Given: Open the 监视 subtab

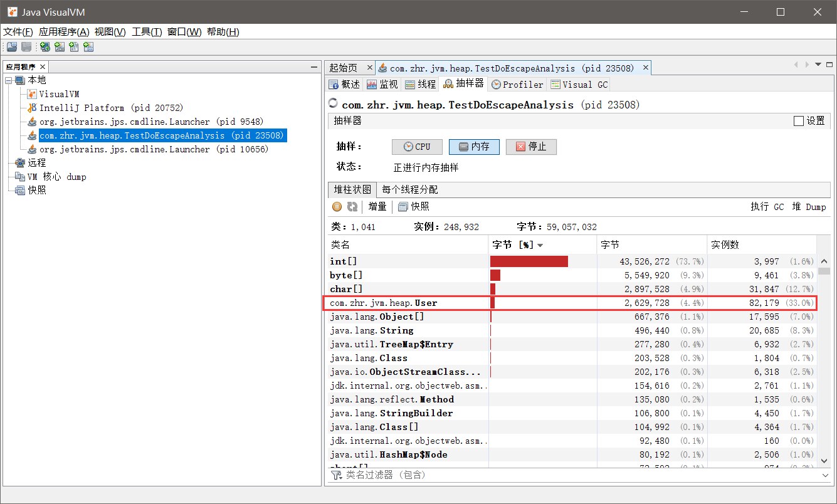Looking at the screenshot, I should coord(382,84).
